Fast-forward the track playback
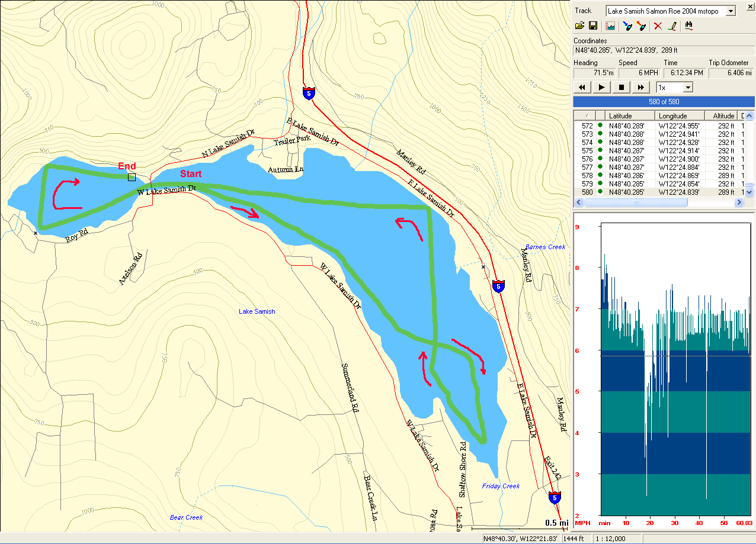Image resolution: width=756 pixels, height=544 pixels. pos(640,88)
